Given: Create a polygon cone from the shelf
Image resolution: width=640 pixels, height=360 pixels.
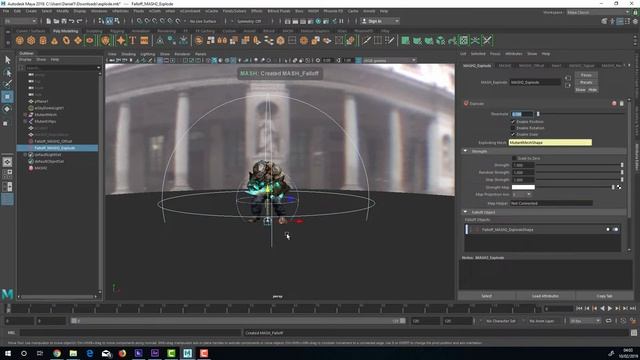Looking at the screenshot, I should [54, 40].
